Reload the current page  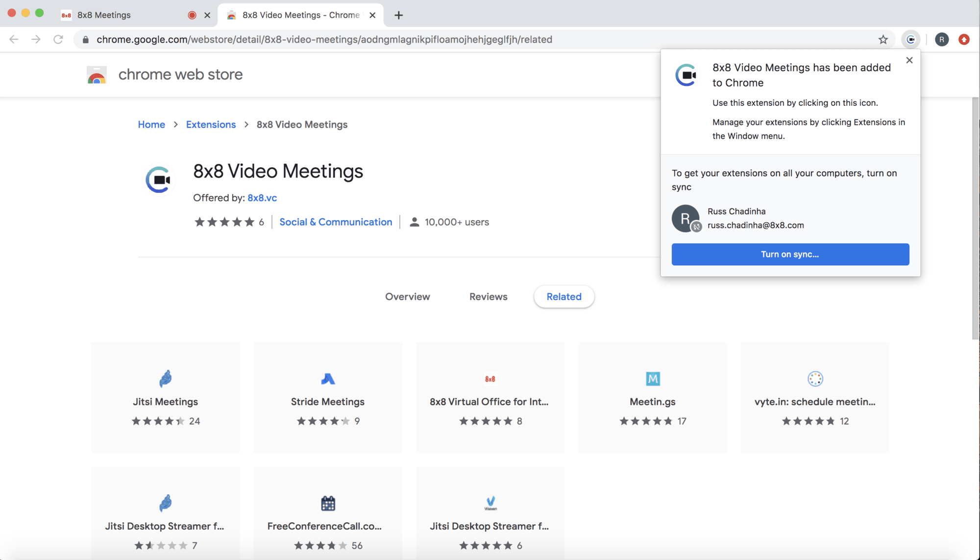tap(58, 39)
